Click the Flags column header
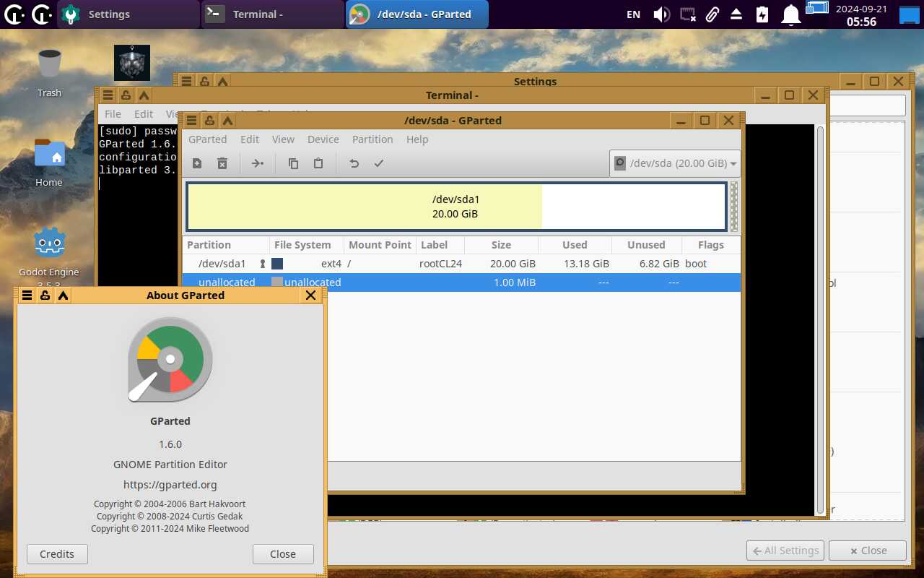 (711, 245)
